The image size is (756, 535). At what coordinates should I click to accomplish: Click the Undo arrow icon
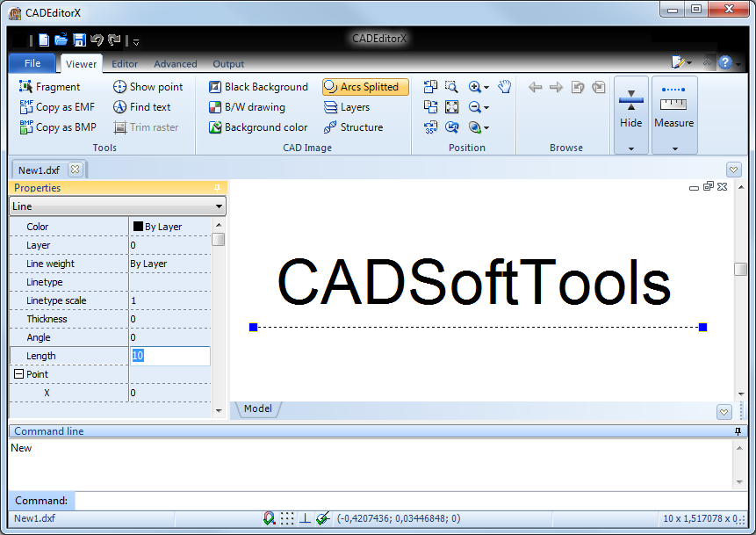tap(97, 40)
